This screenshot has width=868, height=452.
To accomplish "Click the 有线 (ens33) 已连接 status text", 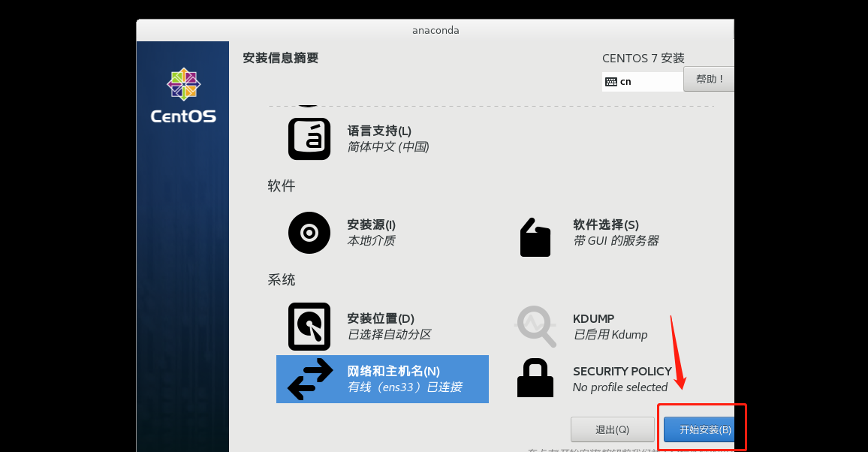I will (x=405, y=387).
